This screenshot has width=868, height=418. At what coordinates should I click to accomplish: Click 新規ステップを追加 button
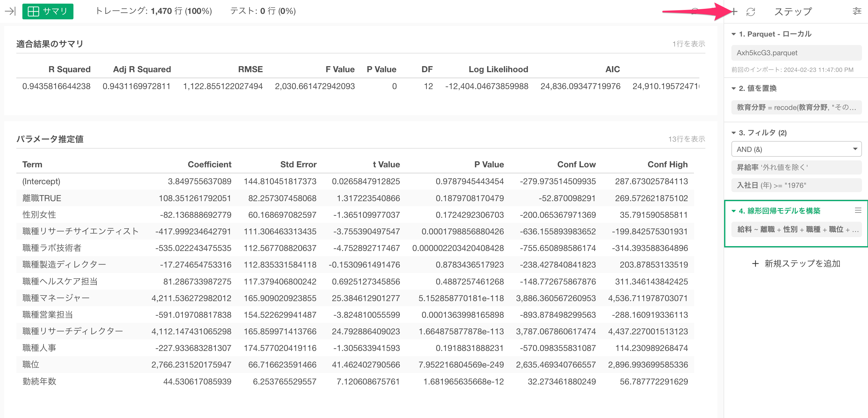tap(796, 263)
